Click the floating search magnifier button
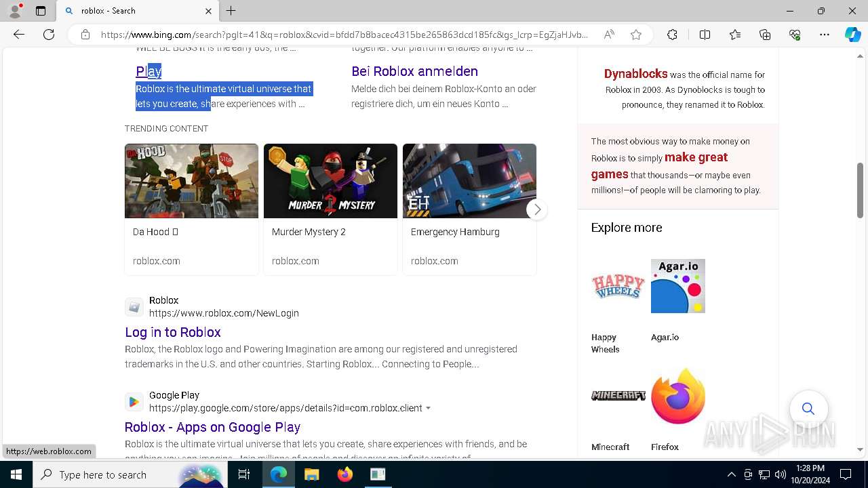 (808, 409)
